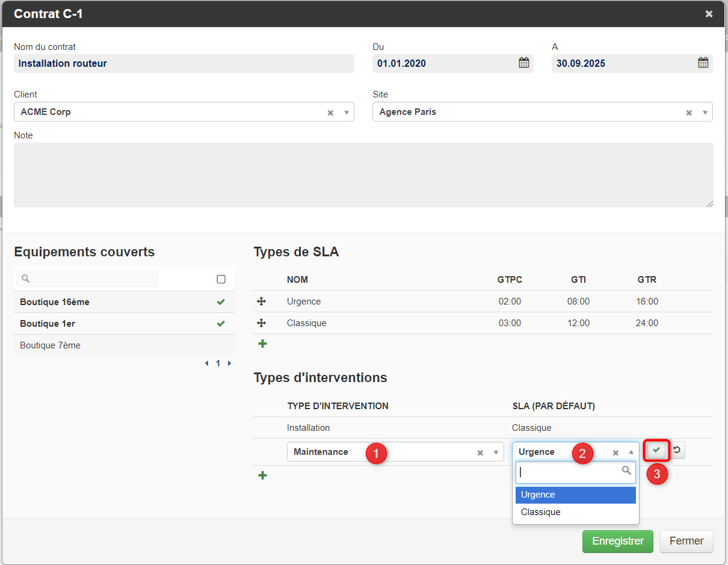
Task: Clear the ACME Corp client selection
Action: (x=330, y=113)
